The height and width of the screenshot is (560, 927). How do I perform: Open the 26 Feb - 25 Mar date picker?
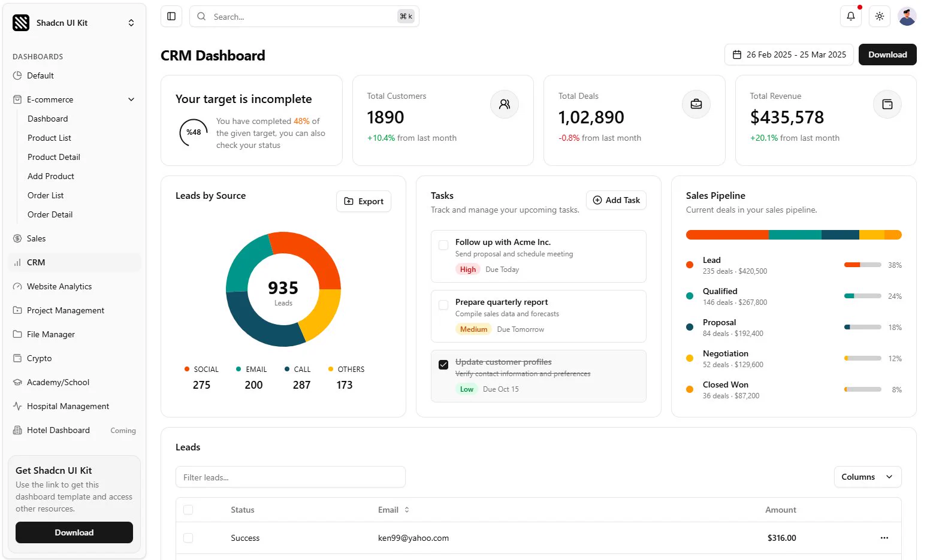click(x=789, y=55)
